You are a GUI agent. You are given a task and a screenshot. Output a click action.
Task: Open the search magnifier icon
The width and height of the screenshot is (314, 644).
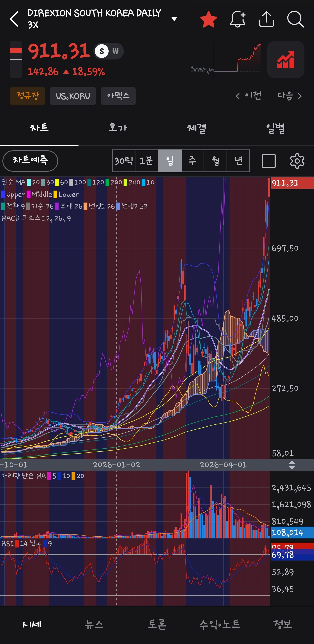pyautogui.click(x=295, y=19)
